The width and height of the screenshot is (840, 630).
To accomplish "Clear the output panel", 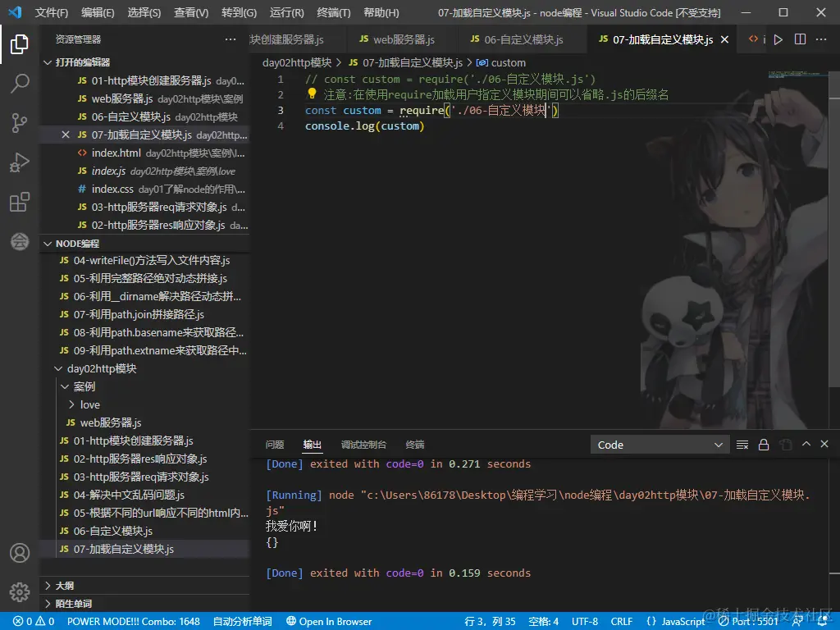I will pos(742,445).
